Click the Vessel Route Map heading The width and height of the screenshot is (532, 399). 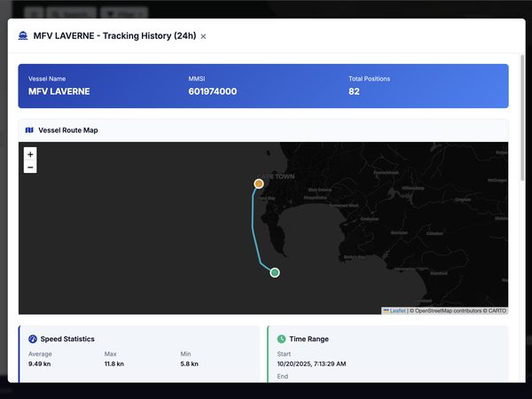[68, 130]
